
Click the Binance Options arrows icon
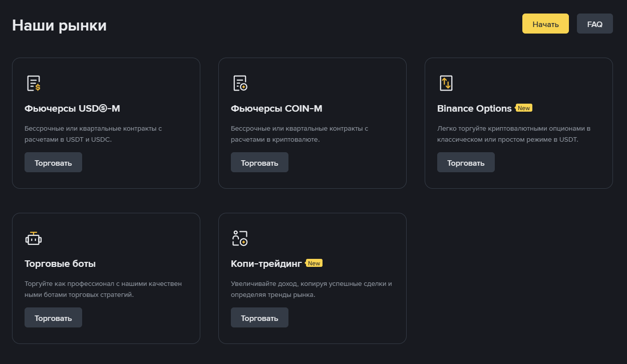coord(446,83)
